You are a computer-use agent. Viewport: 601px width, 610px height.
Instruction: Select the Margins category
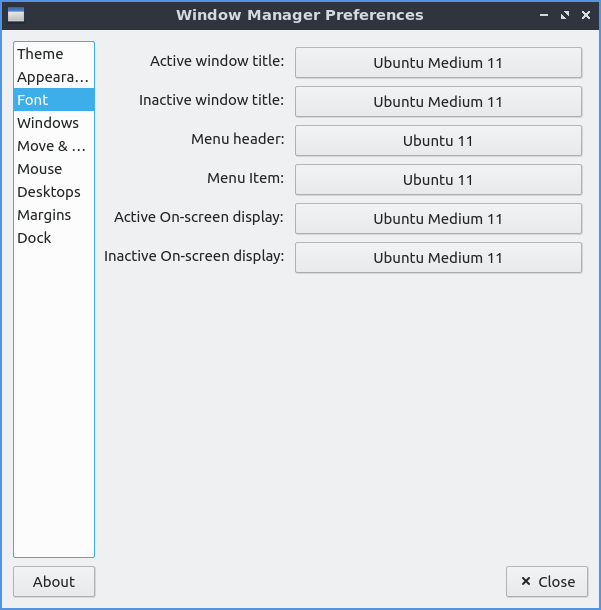click(44, 215)
